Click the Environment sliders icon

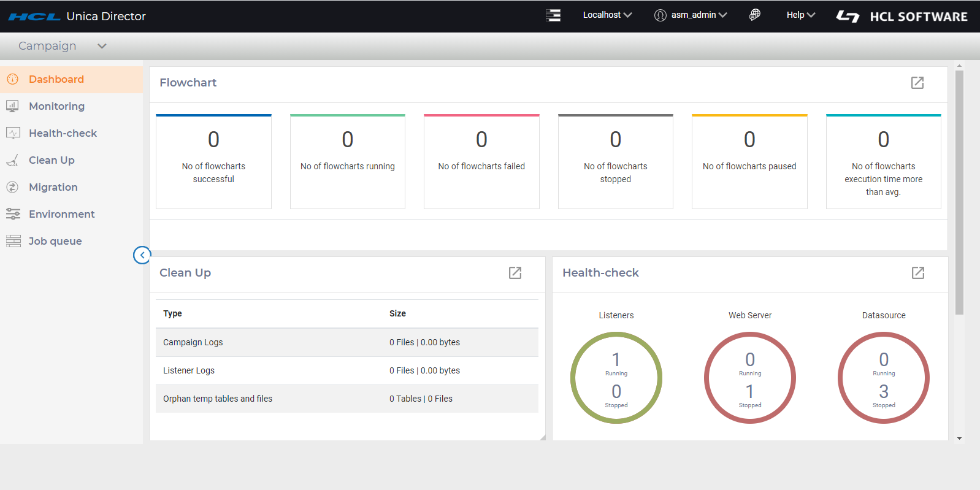pyautogui.click(x=13, y=214)
